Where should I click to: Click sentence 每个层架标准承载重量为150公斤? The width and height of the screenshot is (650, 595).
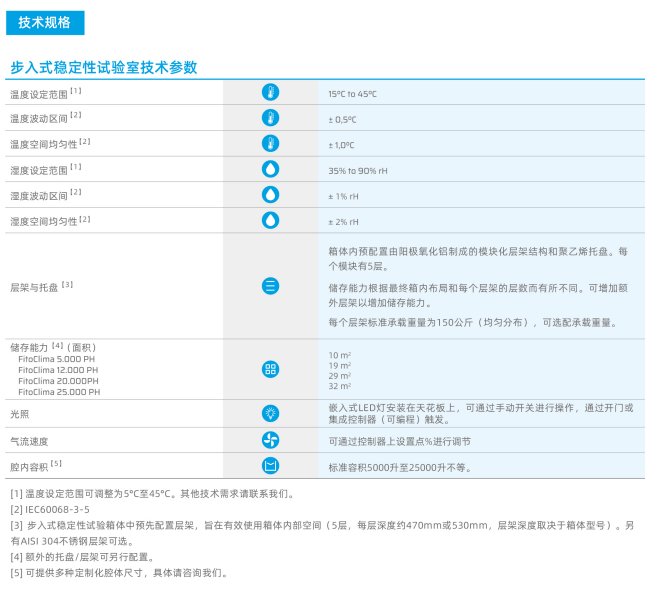pyautogui.click(x=473, y=323)
